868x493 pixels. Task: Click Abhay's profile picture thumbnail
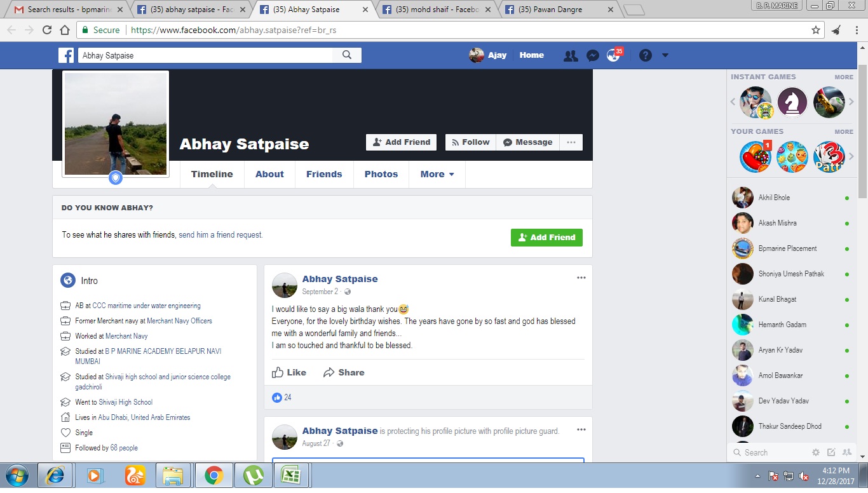tap(116, 124)
